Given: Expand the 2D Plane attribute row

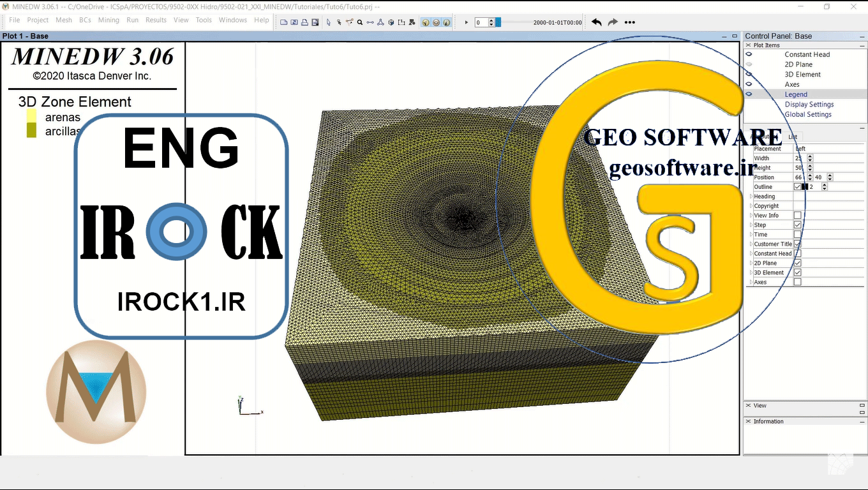Looking at the screenshot, I should 751,263.
